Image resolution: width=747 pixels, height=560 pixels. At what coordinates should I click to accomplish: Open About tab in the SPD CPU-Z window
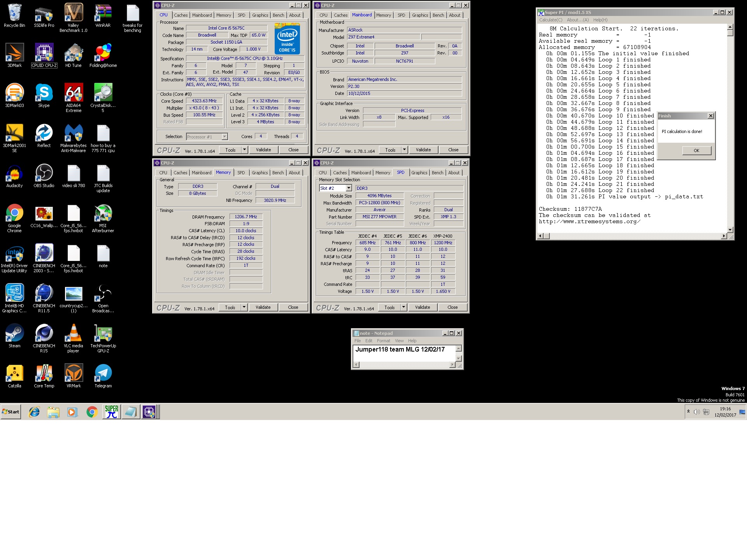coord(454,173)
